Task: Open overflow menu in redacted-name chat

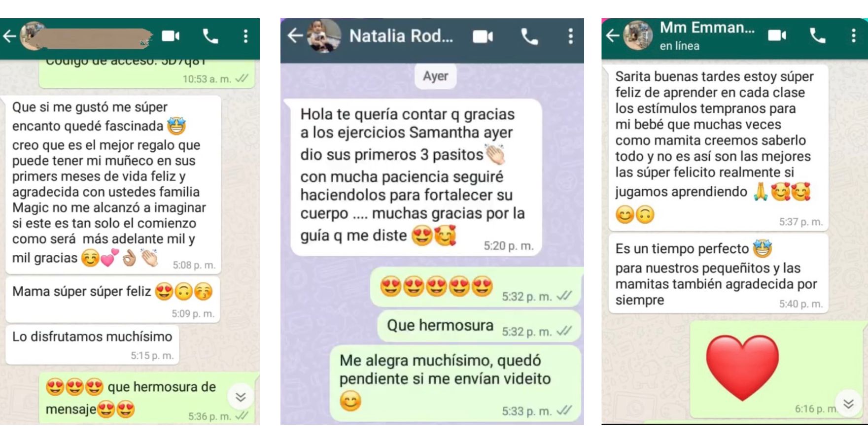Action: (x=245, y=36)
